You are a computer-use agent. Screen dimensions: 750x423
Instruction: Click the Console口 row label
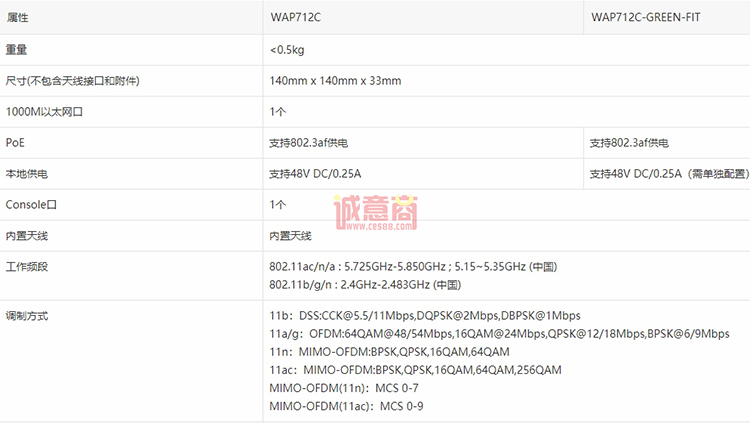pos(31,205)
